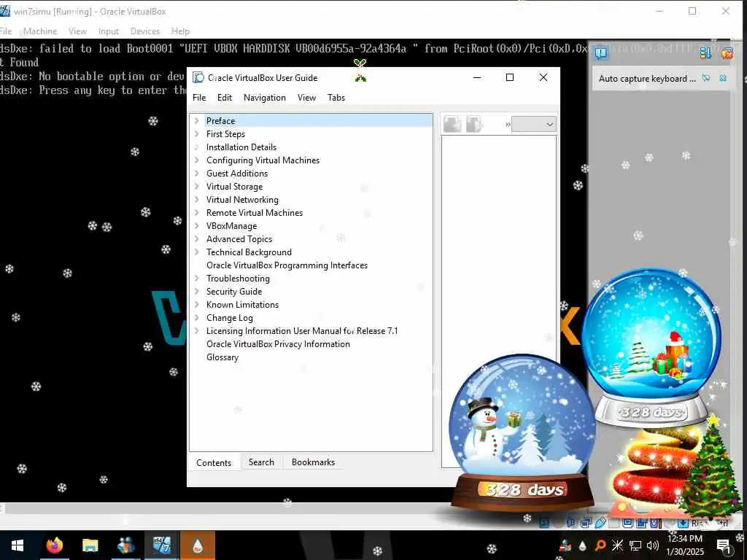Image resolution: width=747 pixels, height=560 pixels.
Task: Select the Technical Background entry
Action: coord(249,252)
